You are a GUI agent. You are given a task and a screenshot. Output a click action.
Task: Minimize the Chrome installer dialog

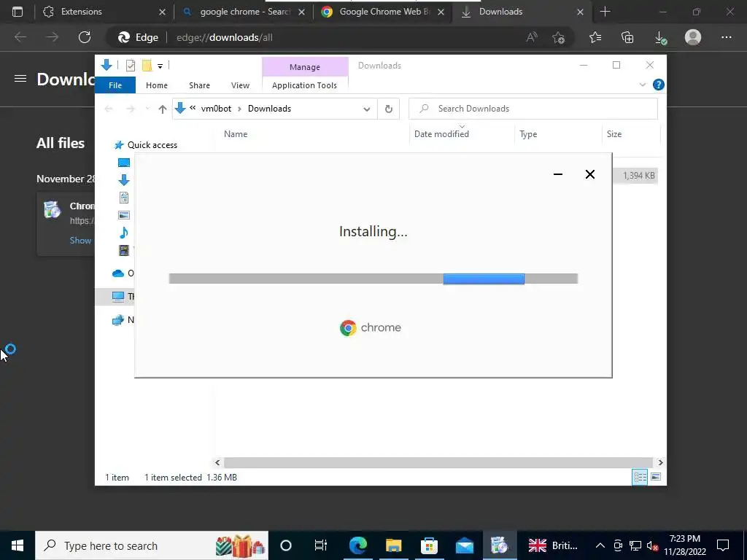pos(558,174)
